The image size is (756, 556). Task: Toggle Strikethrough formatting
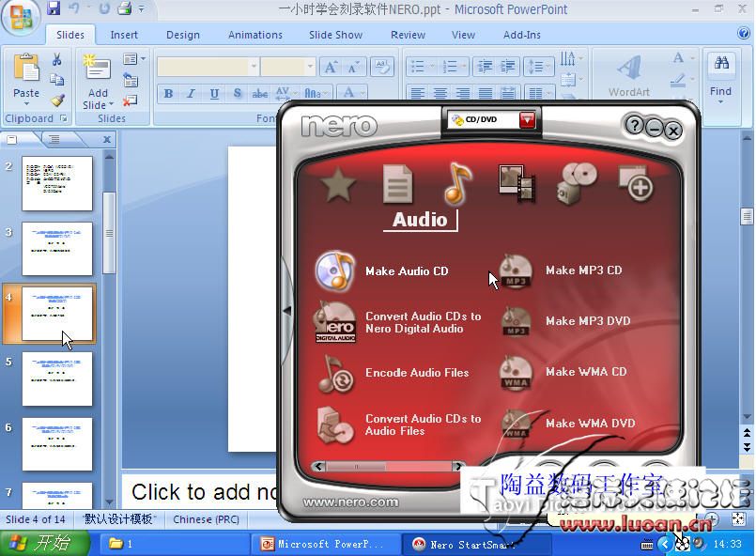(x=260, y=93)
